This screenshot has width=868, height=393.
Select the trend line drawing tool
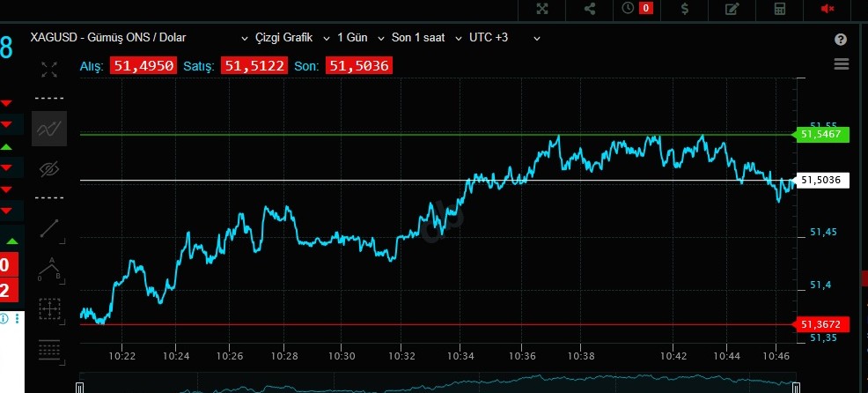(x=49, y=229)
